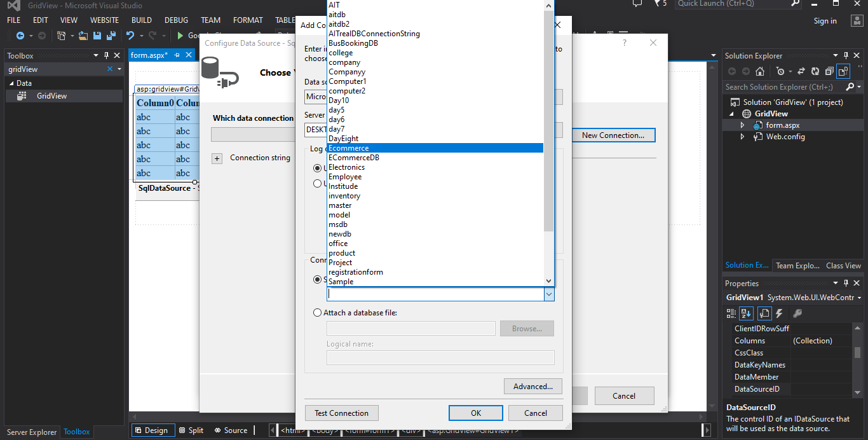The width and height of the screenshot is (868, 440).
Task: Pin the Toolbox panel
Action: [x=106, y=55]
